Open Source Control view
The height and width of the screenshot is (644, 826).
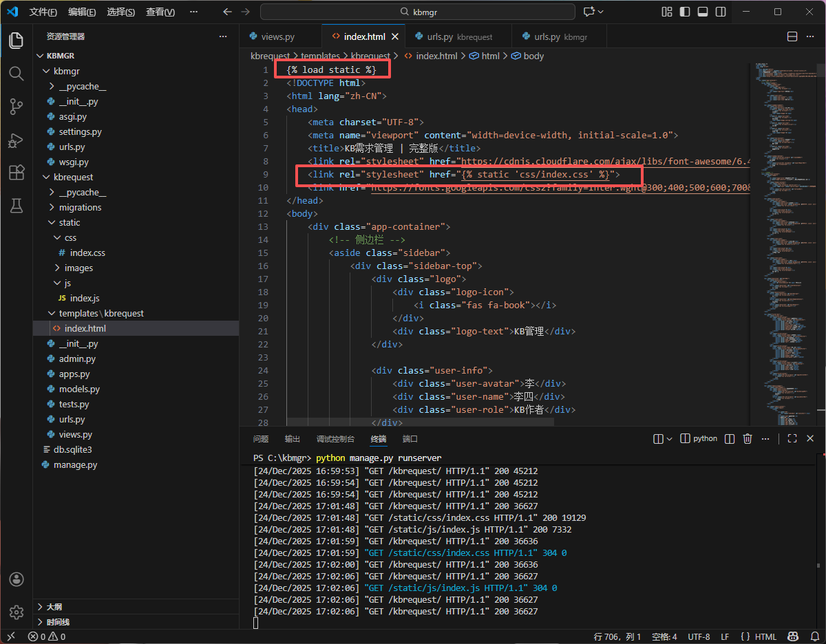[16, 107]
